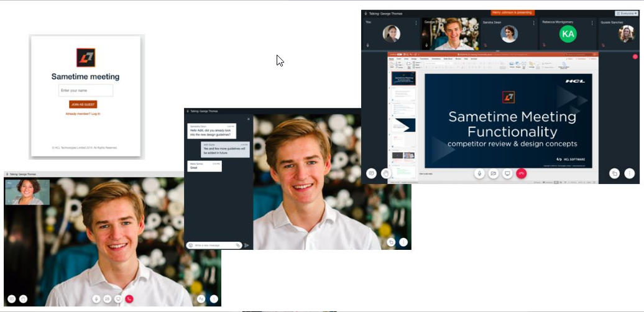644x312 pixels.
Task: Hang up call in presentation window
Action: [x=521, y=173]
